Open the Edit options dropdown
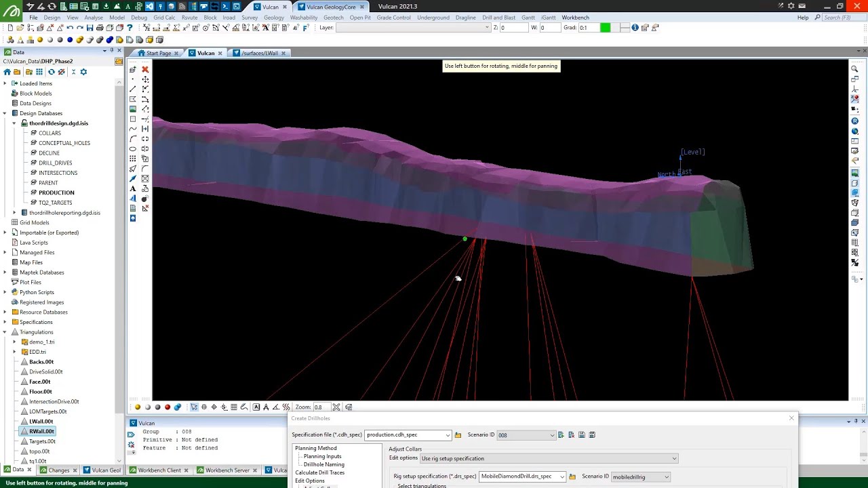Viewport: 868px width, 488px height. pos(674,459)
